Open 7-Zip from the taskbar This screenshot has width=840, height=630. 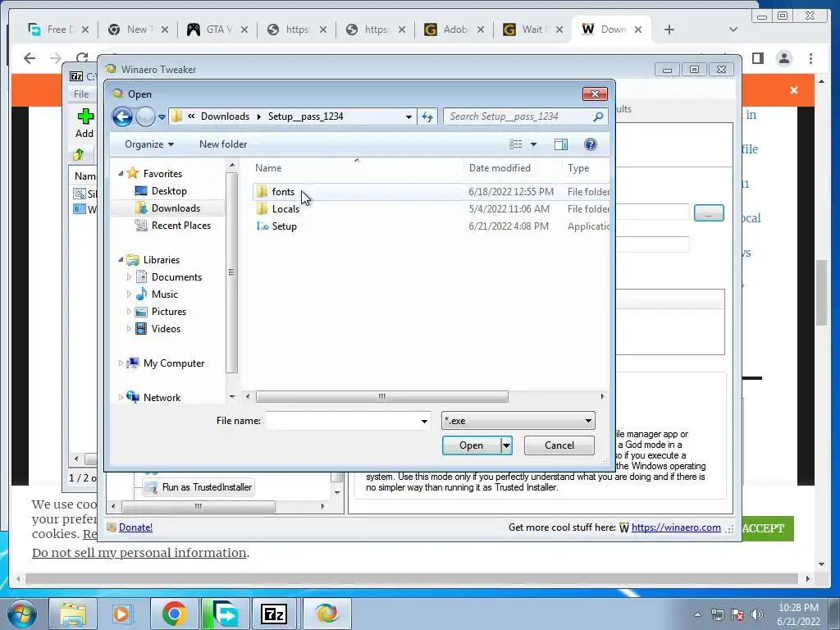point(274,614)
